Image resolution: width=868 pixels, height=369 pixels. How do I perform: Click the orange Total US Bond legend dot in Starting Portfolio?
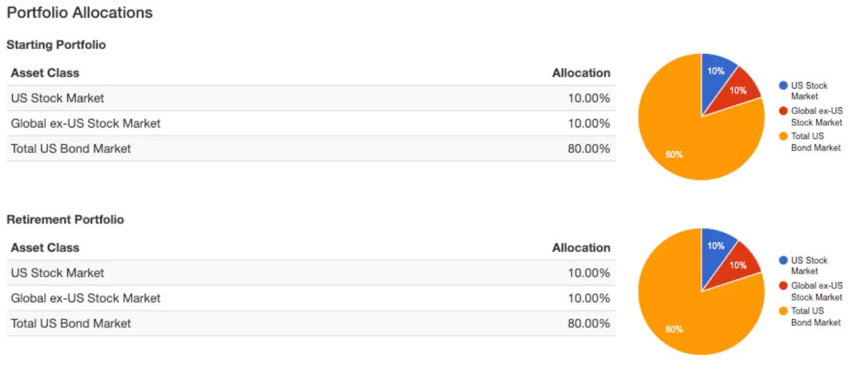783,137
